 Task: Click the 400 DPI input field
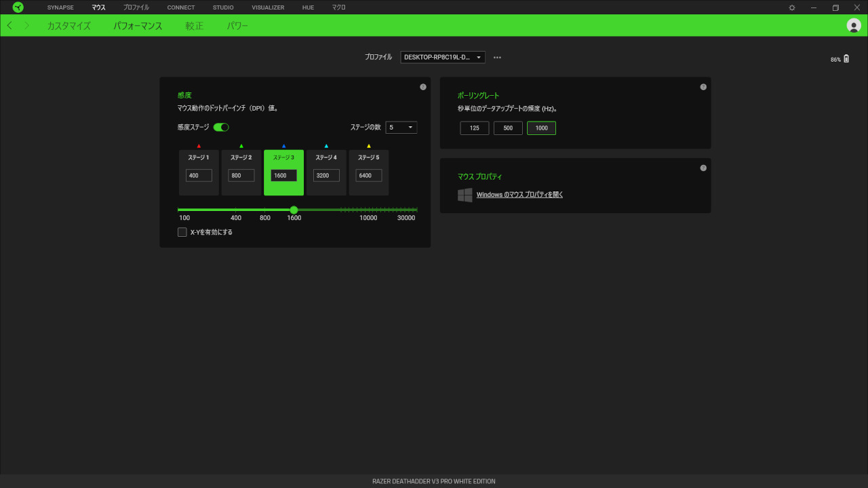point(199,175)
